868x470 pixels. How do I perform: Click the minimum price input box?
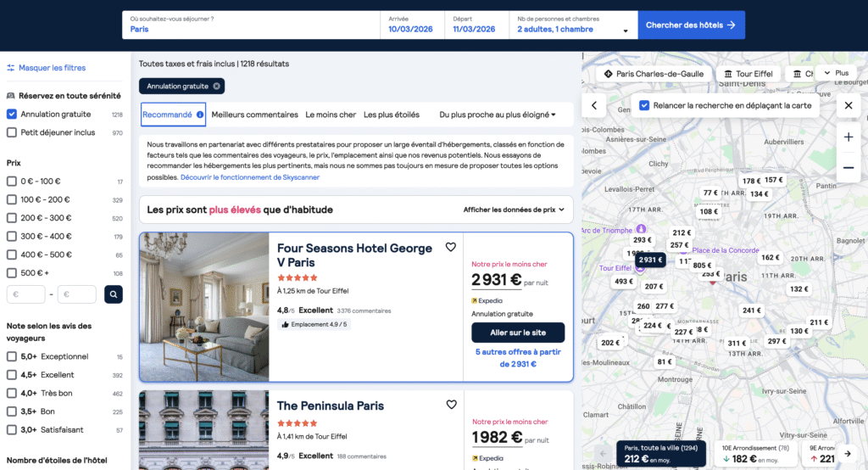[26, 294]
